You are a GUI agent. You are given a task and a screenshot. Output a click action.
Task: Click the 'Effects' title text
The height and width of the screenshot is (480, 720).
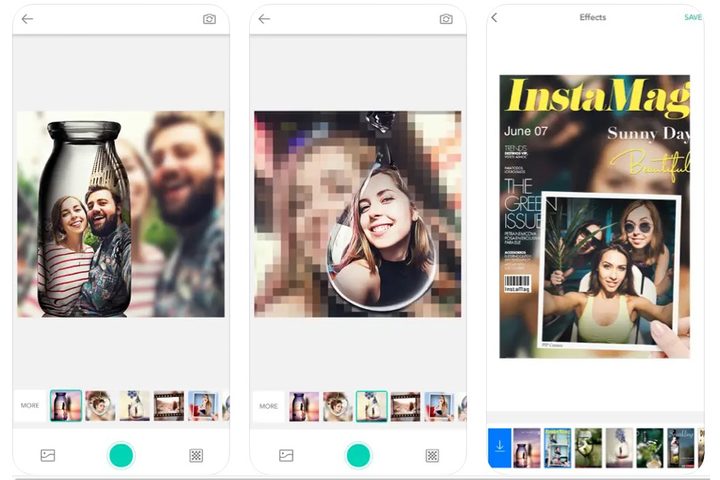point(593,17)
